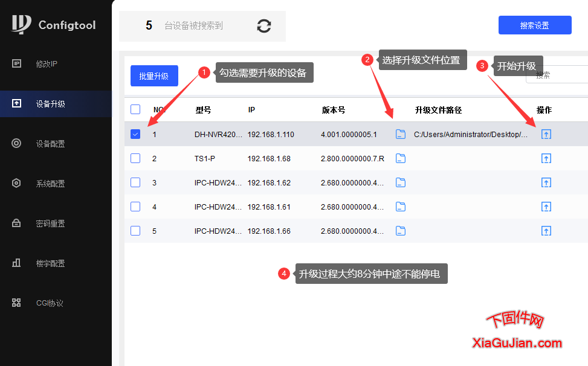Check the select-all checkbox in header
The width and height of the screenshot is (588, 366).
pyautogui.click(x=135, y=110)
